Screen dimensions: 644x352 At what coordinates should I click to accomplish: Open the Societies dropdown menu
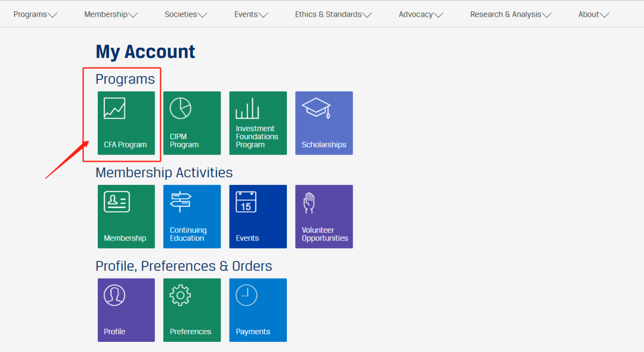[185, 14]
